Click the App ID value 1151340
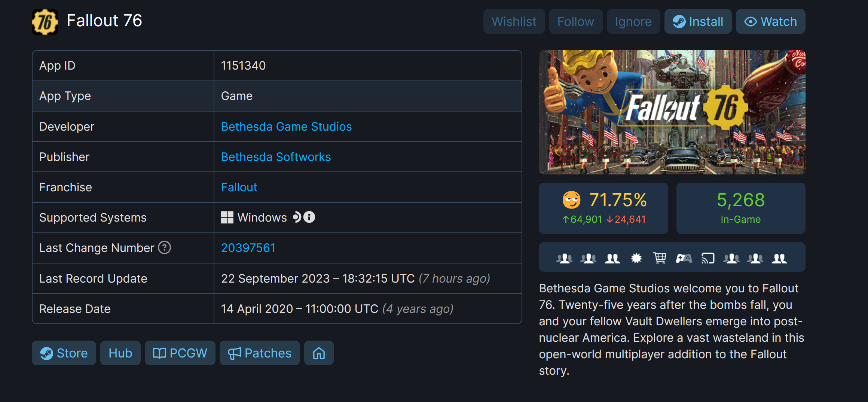This screenshot has width=868, height=402. [x=243, y=66]
